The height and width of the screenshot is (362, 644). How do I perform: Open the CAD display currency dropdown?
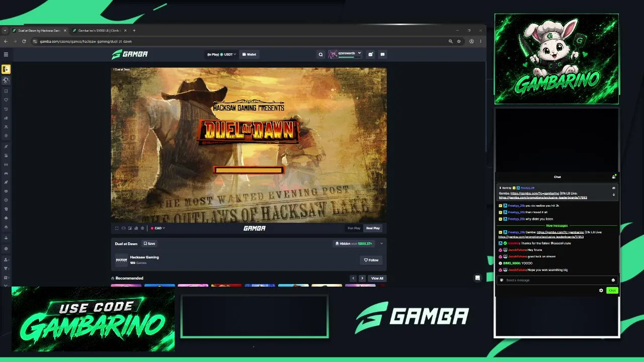[x=157, y=228]
